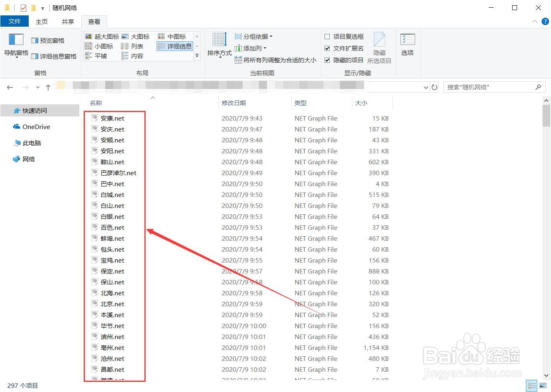Select file 北京.net

112,304
